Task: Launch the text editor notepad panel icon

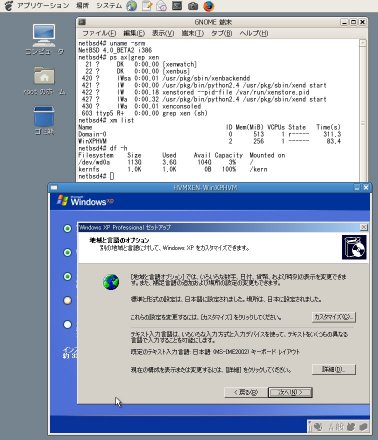Action: click(147, 6)
